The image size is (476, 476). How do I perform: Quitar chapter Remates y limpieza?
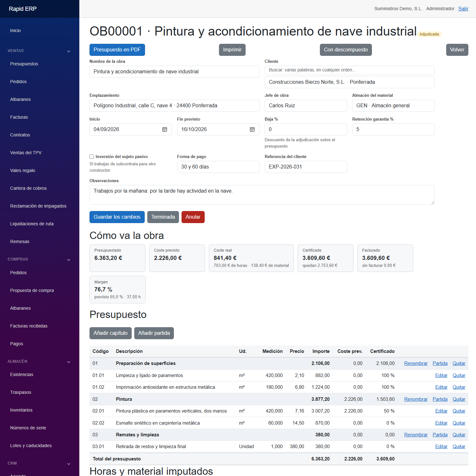point(459,435)
